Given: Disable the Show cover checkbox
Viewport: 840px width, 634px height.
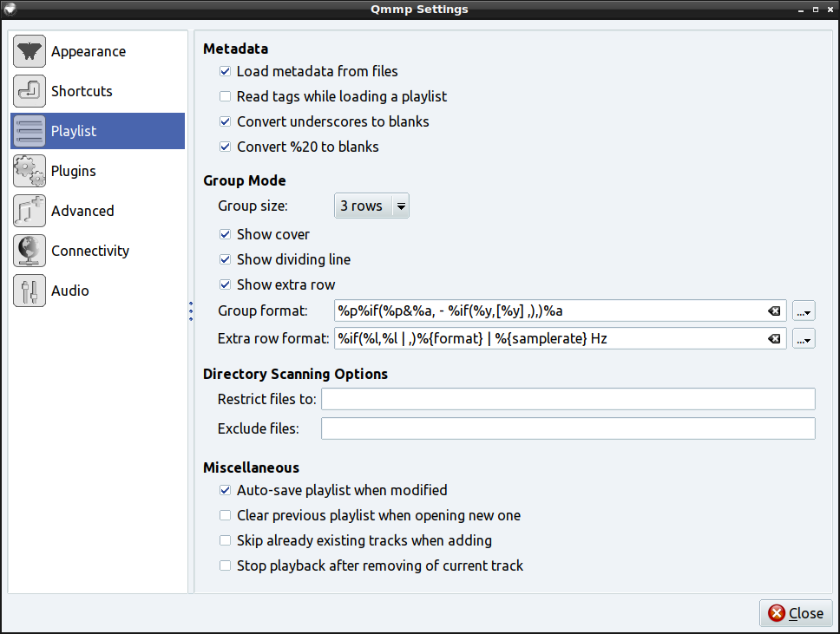Looking at the screenshot, I should [226, 234].
